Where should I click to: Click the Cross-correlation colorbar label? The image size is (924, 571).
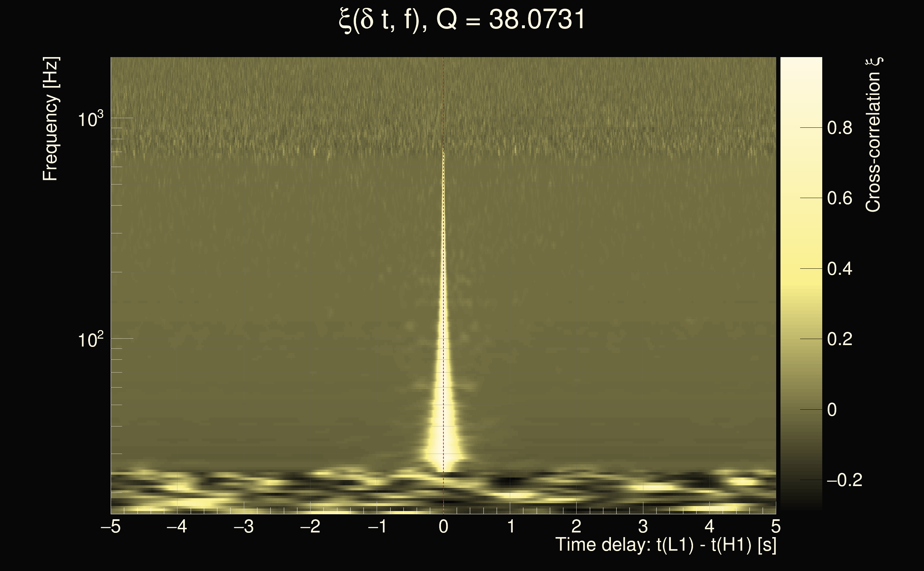[873, 135]
